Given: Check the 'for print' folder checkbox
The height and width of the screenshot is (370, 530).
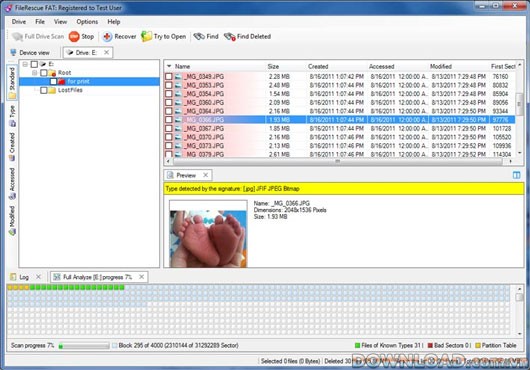Looking at the screenshot, I should [53, 81].
